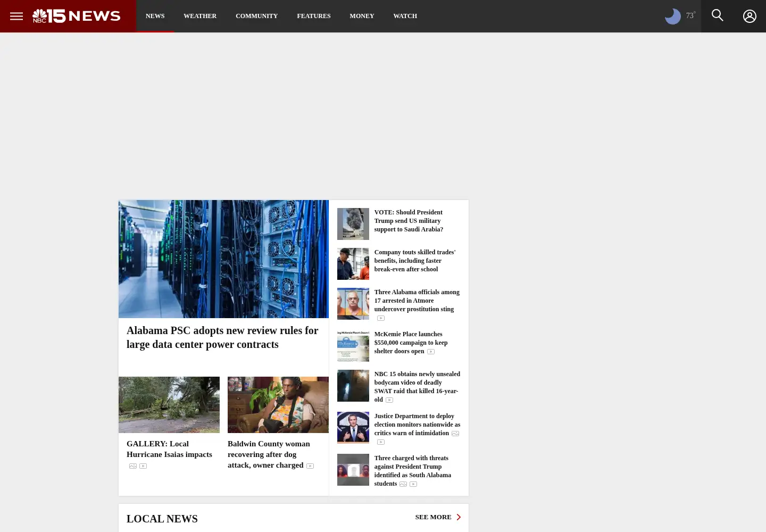The image size is (766, 532).
Task: Open the McKemie Place thumbnail
Action: (x=353, y=346)
